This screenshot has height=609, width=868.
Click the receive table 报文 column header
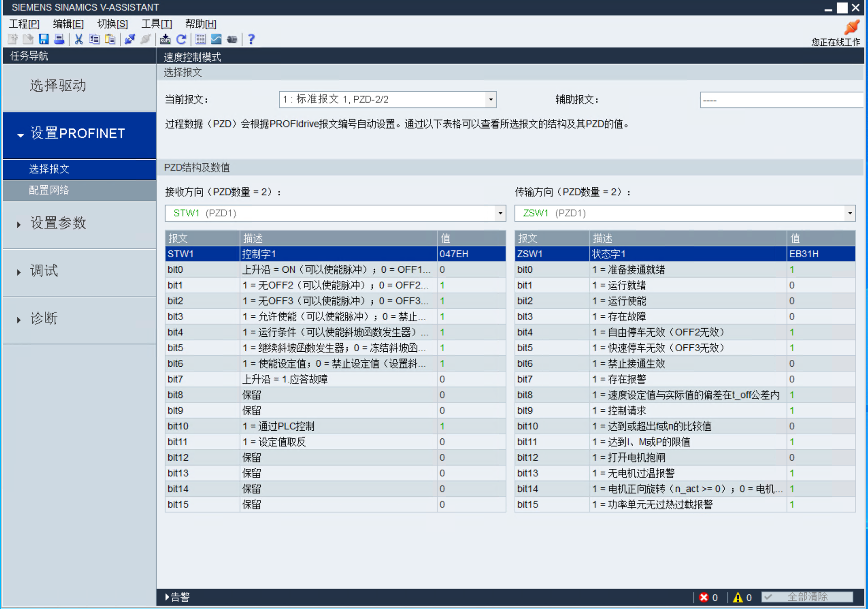[x=202, y=238]
